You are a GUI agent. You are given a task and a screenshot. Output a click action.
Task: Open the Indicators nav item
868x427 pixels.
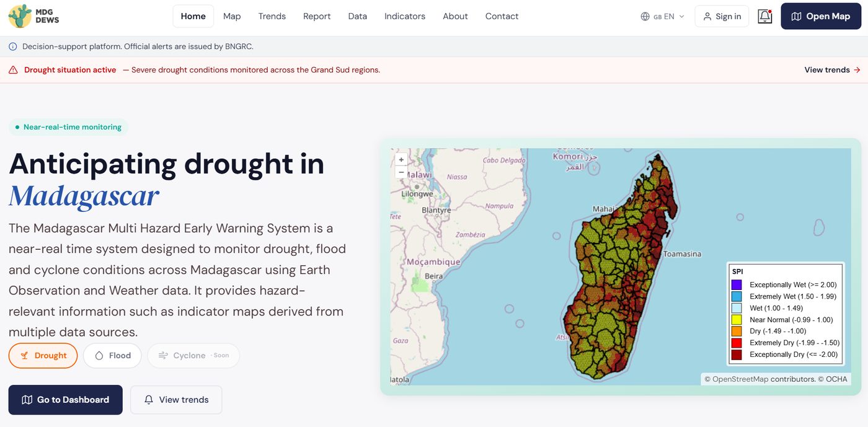click(405, 16)
